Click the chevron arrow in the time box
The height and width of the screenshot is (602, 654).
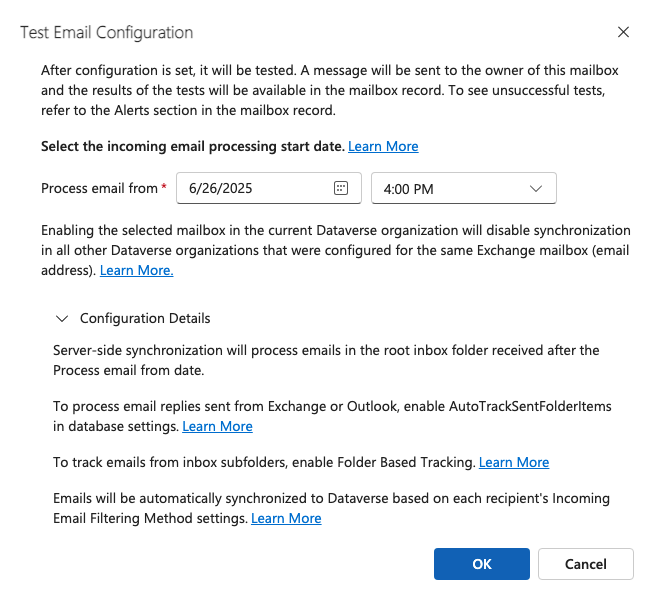[535, 188]
